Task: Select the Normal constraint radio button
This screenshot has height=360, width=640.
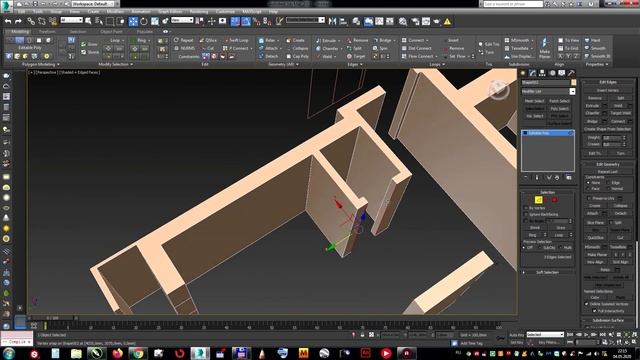Action: [x=608, y=189]
